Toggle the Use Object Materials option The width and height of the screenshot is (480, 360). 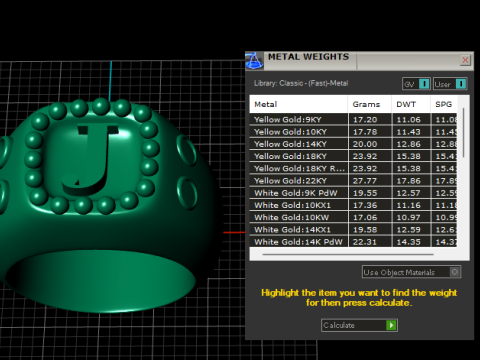point(411,272)
